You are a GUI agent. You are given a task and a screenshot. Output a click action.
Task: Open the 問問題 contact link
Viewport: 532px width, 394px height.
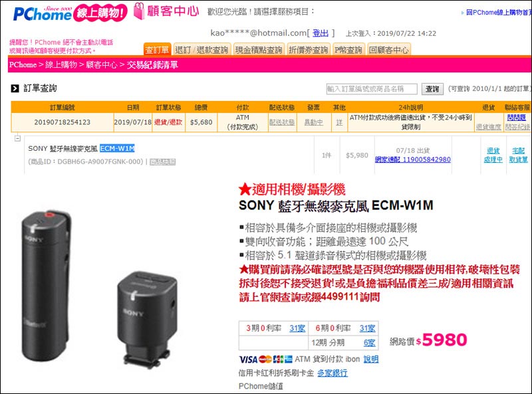(517, 118)
